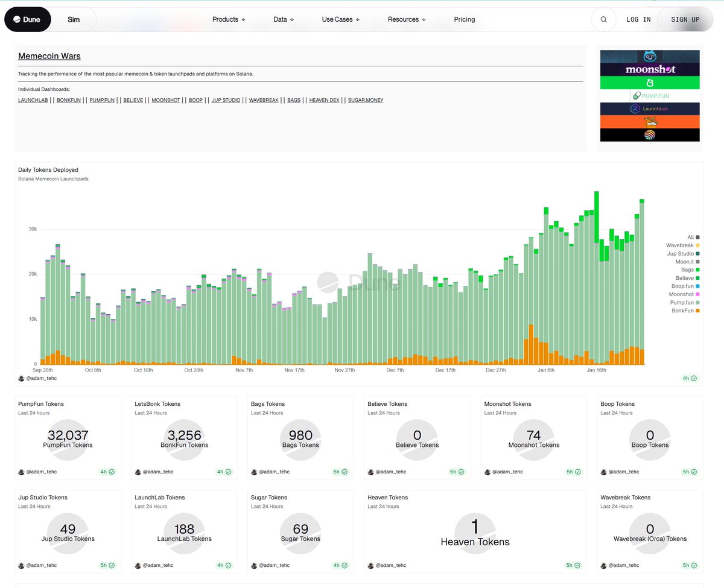Click Wavebreak Tokens card refresh status badge
Image resolution: width=724 pixels, height=588 pixels.
(690, 565)
